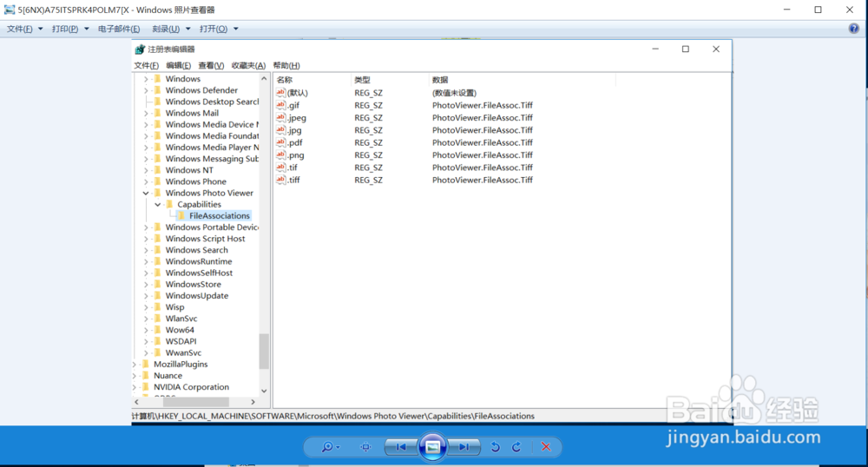This screenshot has width=868, height=467.
Task: Click the WindowsSelfHost folder icon
Action: 157,273
